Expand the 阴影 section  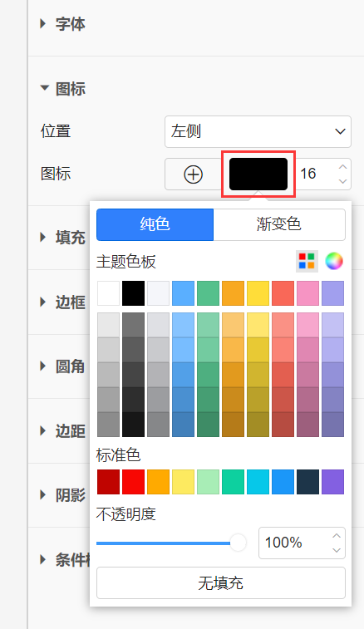43,494
